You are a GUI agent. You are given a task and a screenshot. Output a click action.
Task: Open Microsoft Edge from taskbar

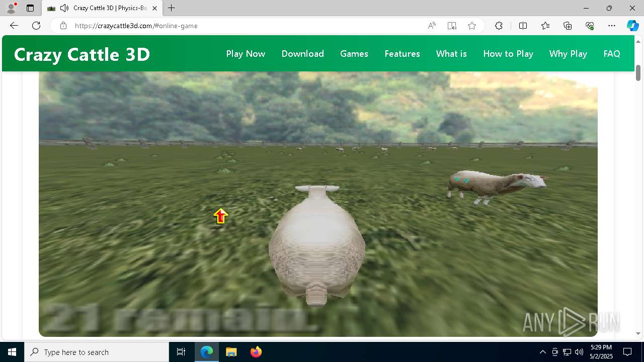[x=207, y=352]
